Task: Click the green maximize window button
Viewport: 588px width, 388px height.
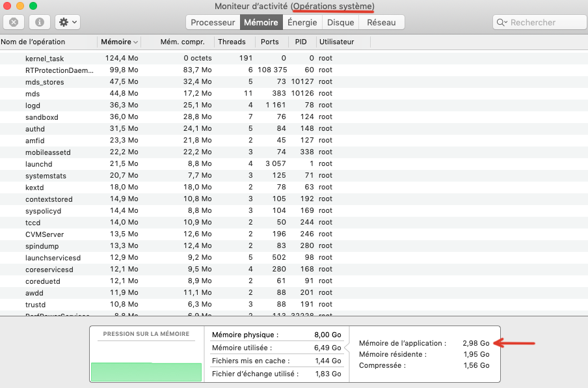Action: tap(33, 6)
